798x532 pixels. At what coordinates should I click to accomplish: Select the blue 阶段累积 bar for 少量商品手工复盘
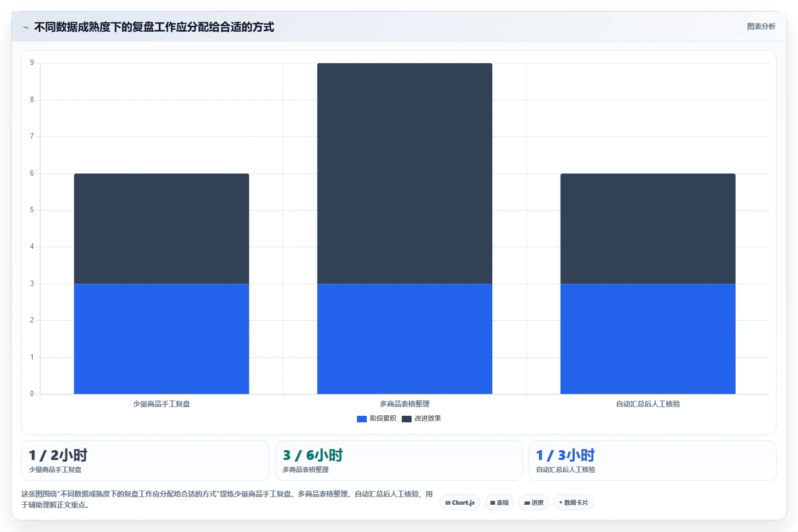[162, 339]
